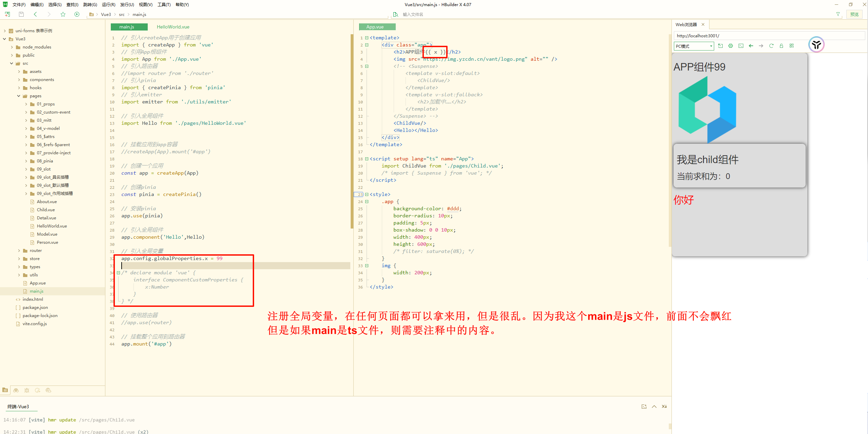The width and height of the screenshot is (868, 434).
Task: Open browser settings gear icon
Action: click(x=731, y=46)
